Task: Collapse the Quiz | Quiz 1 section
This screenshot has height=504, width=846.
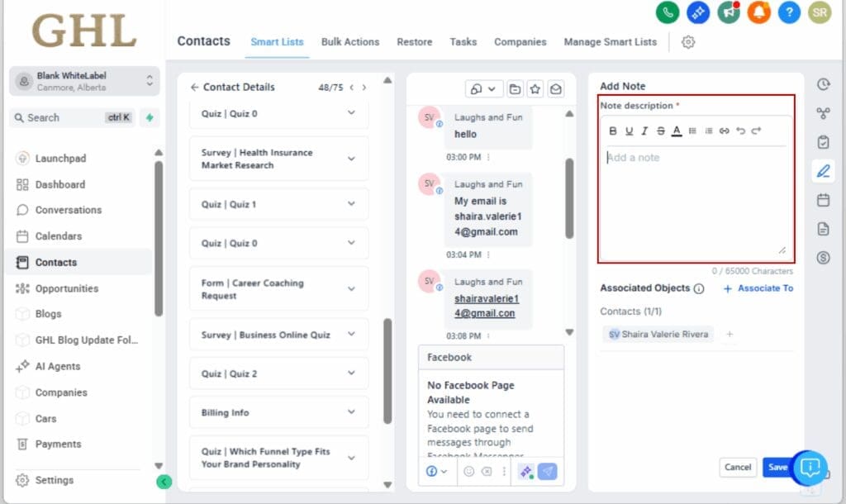Action: point(278,204)
